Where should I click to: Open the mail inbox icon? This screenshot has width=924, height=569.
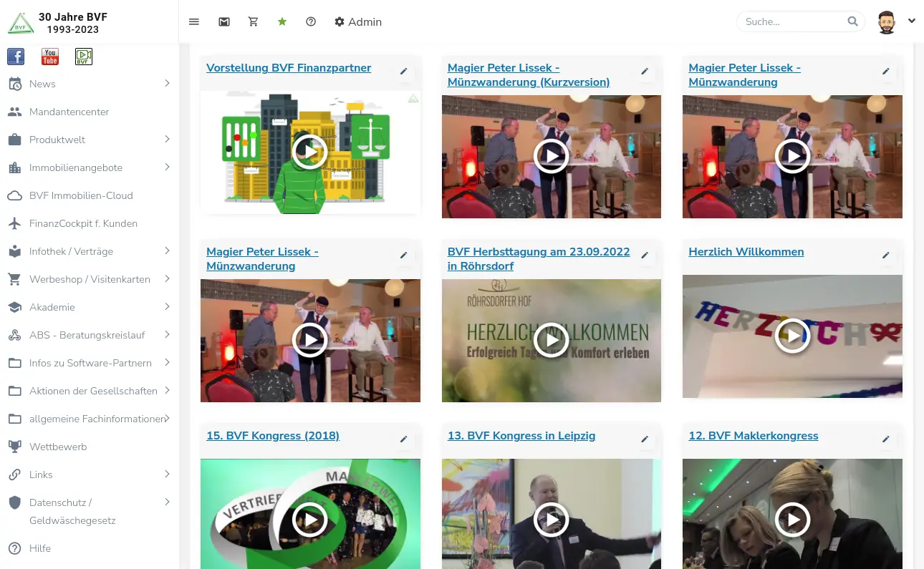(224, 21)
